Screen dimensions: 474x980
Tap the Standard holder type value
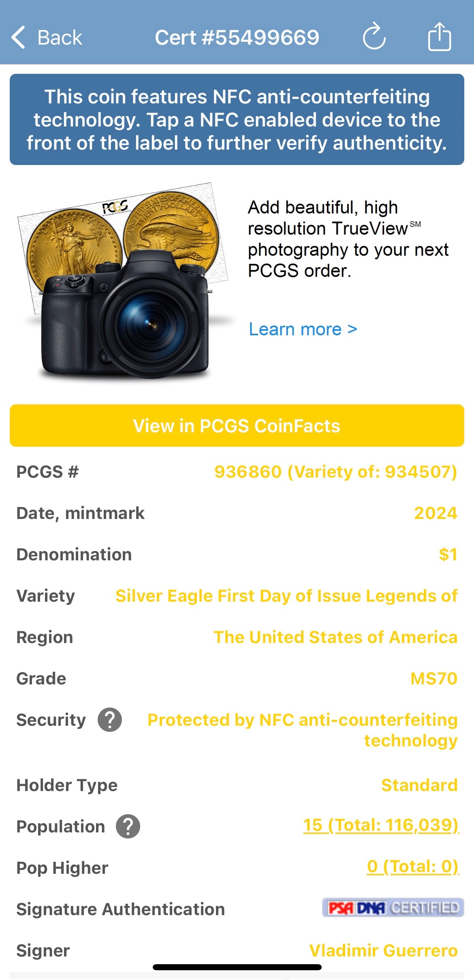click(x=419, y=785)
